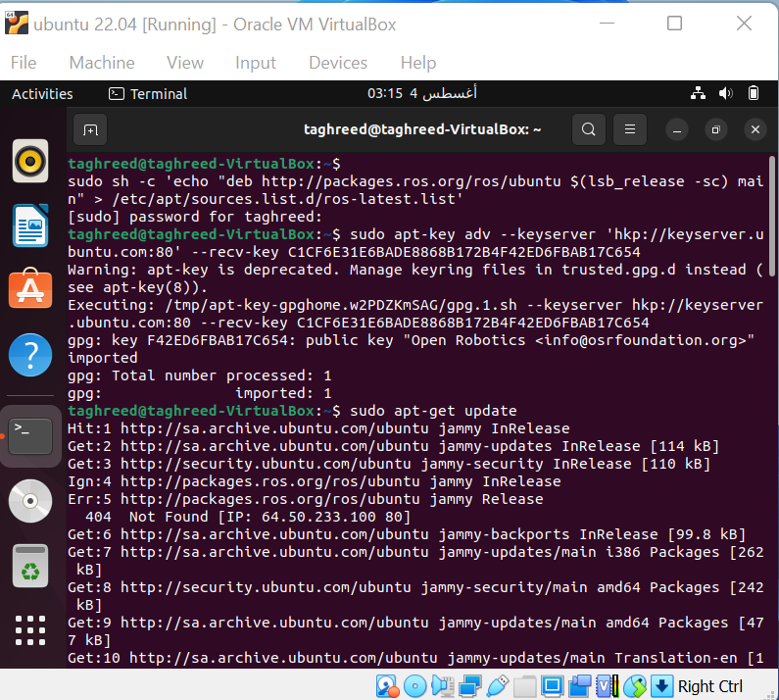Open the VirtualBox Help menu
The image size is (779, 700).
pyautogui.click(x=418, y=63)
